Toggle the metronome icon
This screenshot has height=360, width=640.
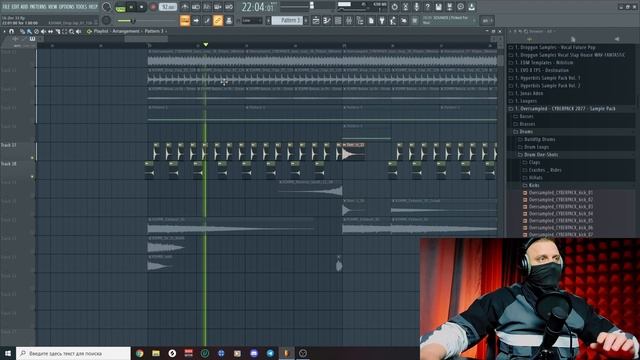tap(185, 7)
